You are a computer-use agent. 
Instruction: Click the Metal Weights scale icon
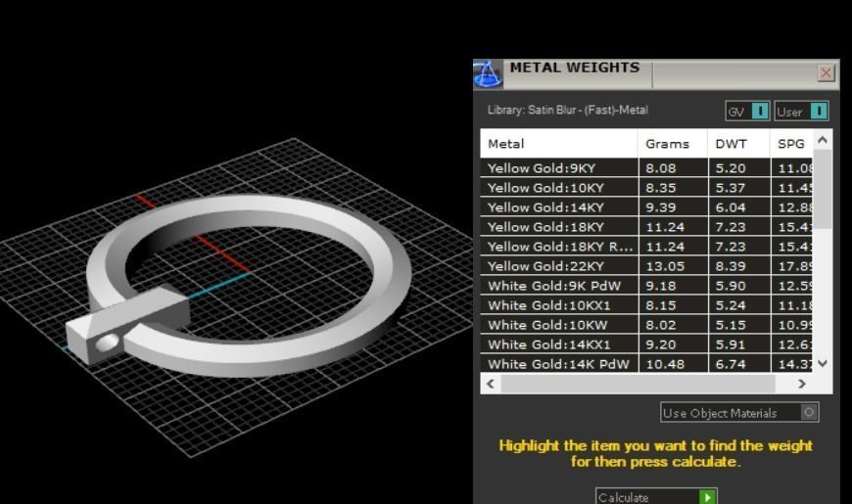[488, 74]
